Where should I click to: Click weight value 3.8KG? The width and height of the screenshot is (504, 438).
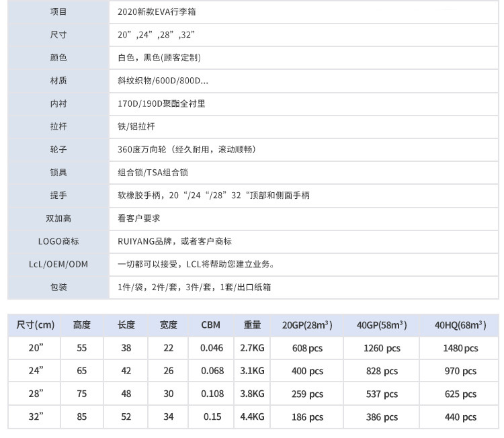[x=252, y=394]
